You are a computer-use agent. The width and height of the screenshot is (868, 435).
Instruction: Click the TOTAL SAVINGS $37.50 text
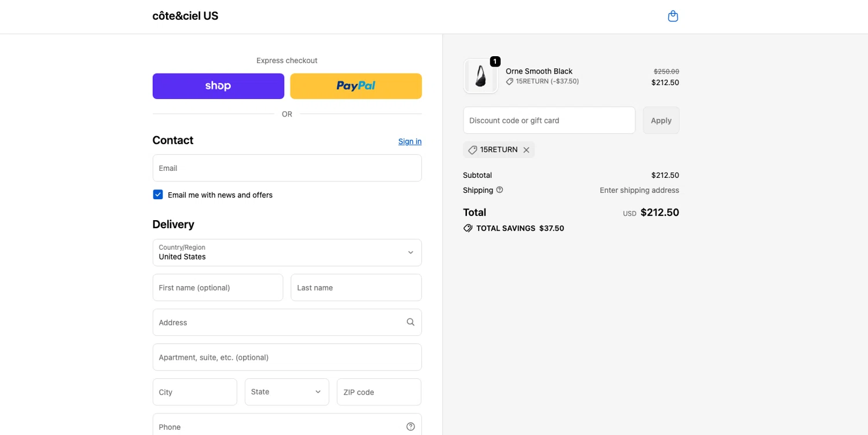tap(520, 228)
